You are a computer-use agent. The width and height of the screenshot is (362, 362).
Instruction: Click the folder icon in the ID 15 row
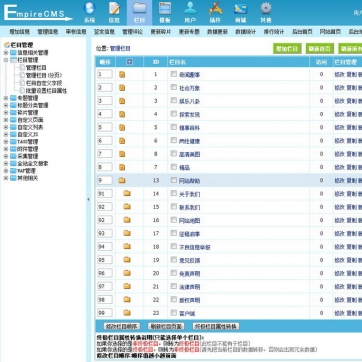pyautogui.click(x=127, y=207)
